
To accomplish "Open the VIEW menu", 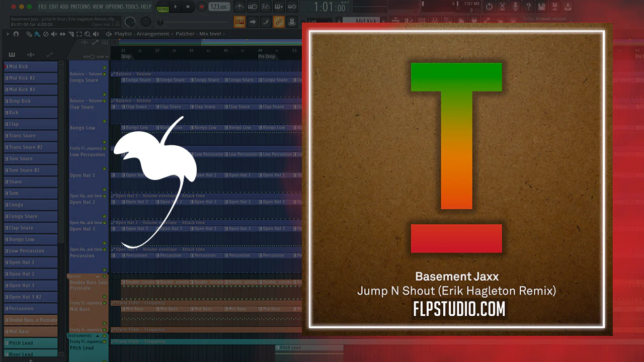I will pyautogui.click(x=98, y=7).
